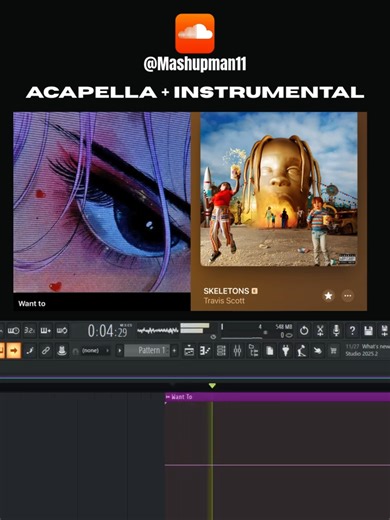Open the 'What's new' news panel
The image size is (390, 520).
[367, 350]
